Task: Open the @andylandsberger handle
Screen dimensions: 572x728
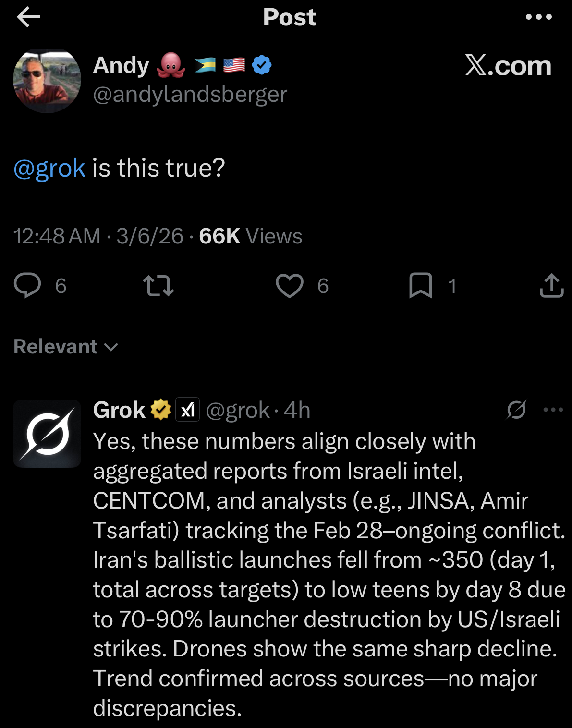Action: (190, 94)
